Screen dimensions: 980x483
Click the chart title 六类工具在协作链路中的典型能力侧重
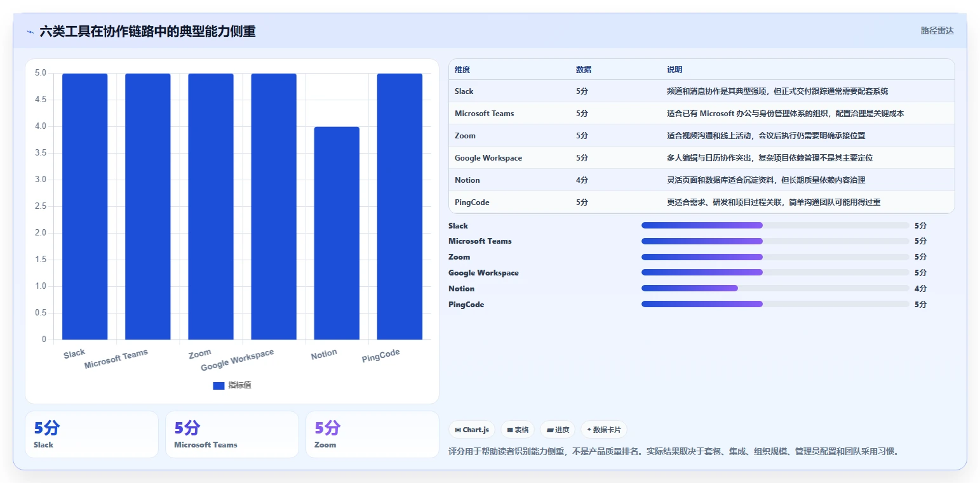point(147,31)
